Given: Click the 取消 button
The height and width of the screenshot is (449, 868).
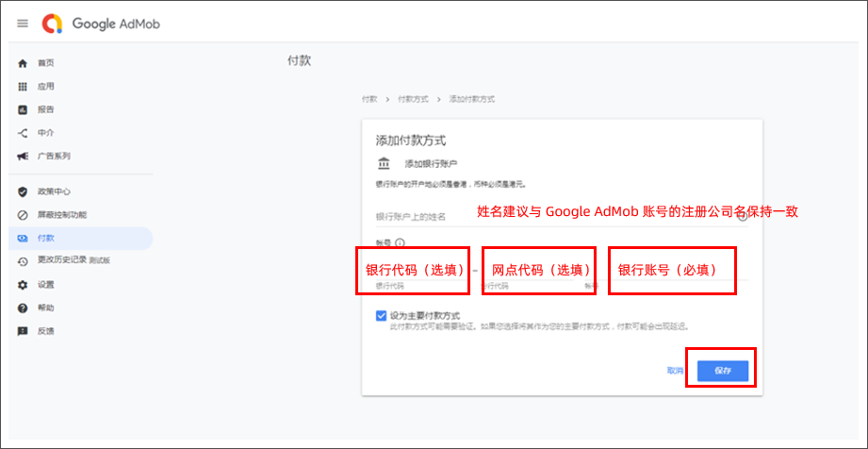Looking at the screenshot, I should point(675,371).
